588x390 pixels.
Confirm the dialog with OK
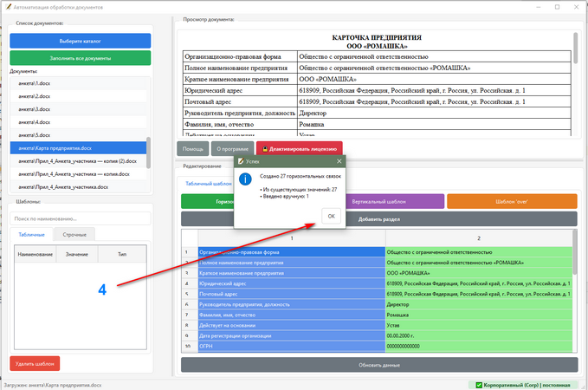click(331, 216)
